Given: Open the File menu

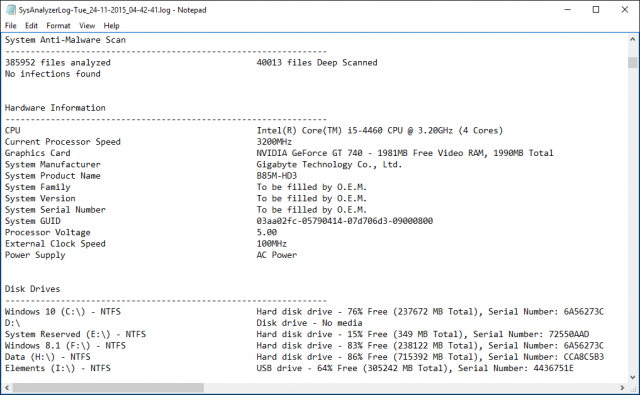Looking at the screenshot, I should [x=11, y=26].
